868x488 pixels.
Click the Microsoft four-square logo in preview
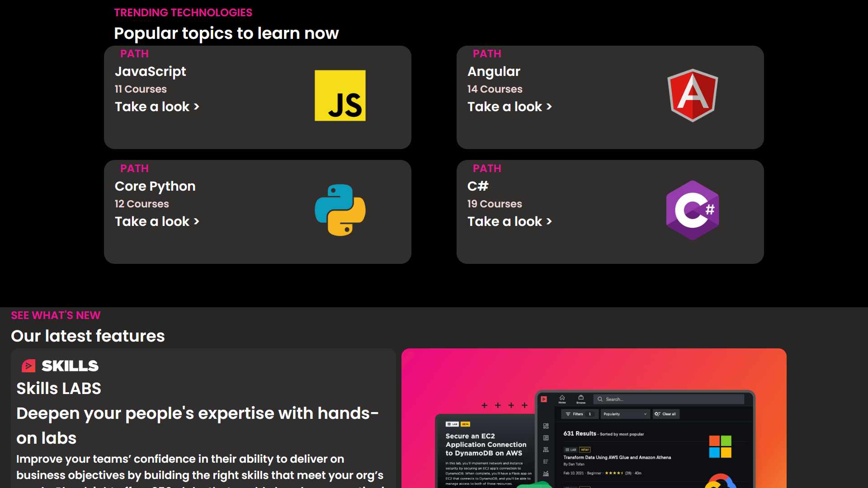coord(720,446)
